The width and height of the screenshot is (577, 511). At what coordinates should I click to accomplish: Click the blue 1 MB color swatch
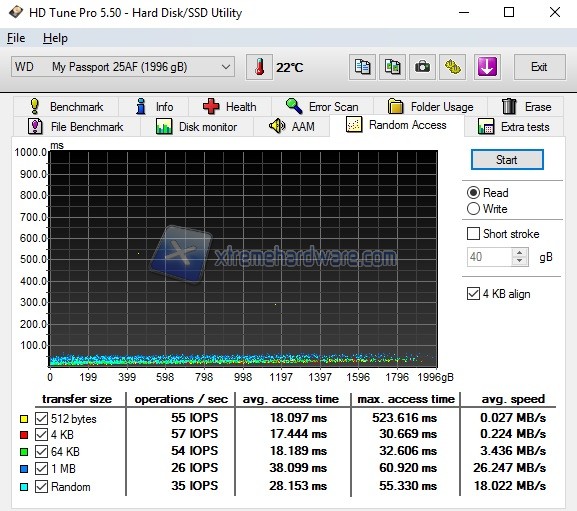click(x=24, y=469)
